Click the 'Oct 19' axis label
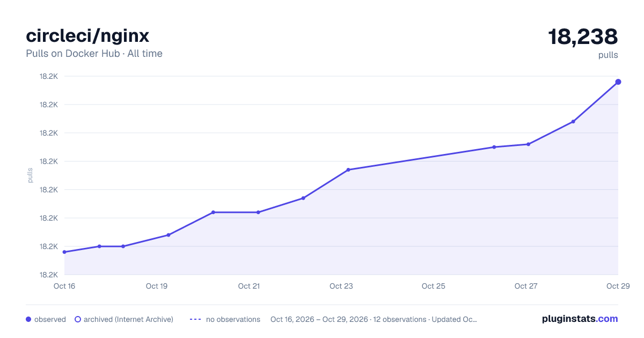The width and height of the screenshot is (644, 338). point(157,286)
